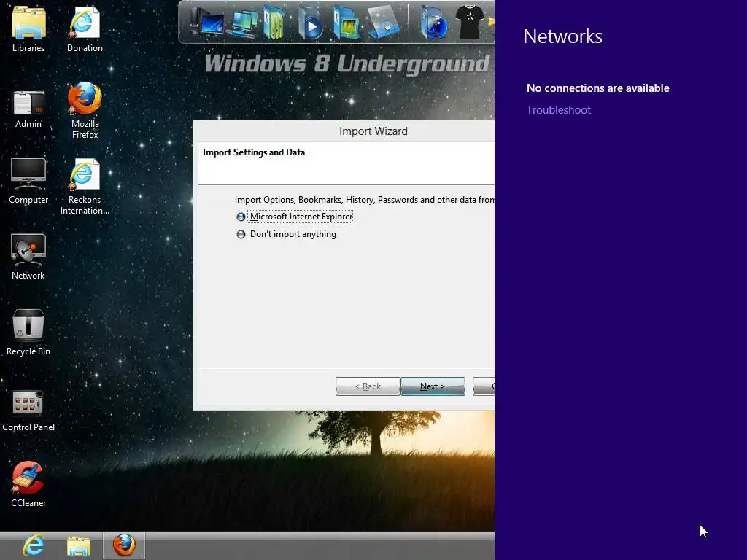Open Reckons International shortcut
This screenshot has height=560, width=747.
[x=85, y=187]
